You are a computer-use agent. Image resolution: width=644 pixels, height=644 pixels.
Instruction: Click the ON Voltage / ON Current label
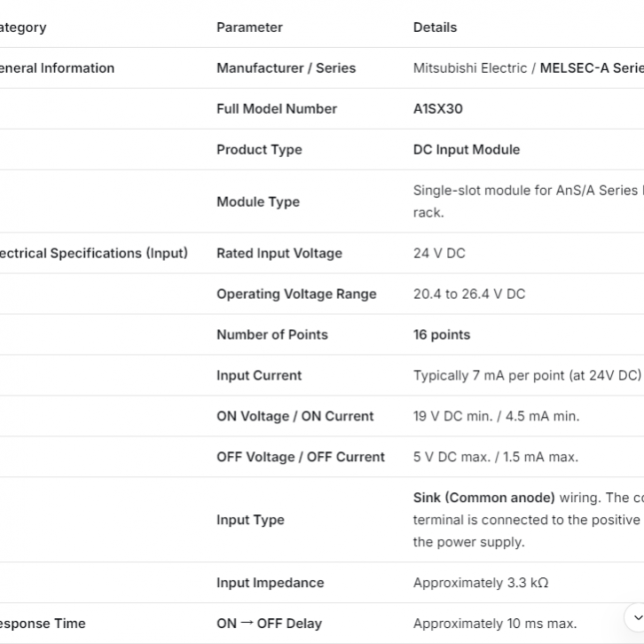(295, 416)
